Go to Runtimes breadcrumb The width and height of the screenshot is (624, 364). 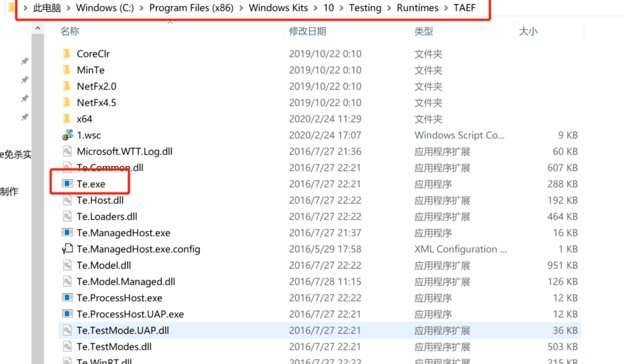click(x=417, y=8)
